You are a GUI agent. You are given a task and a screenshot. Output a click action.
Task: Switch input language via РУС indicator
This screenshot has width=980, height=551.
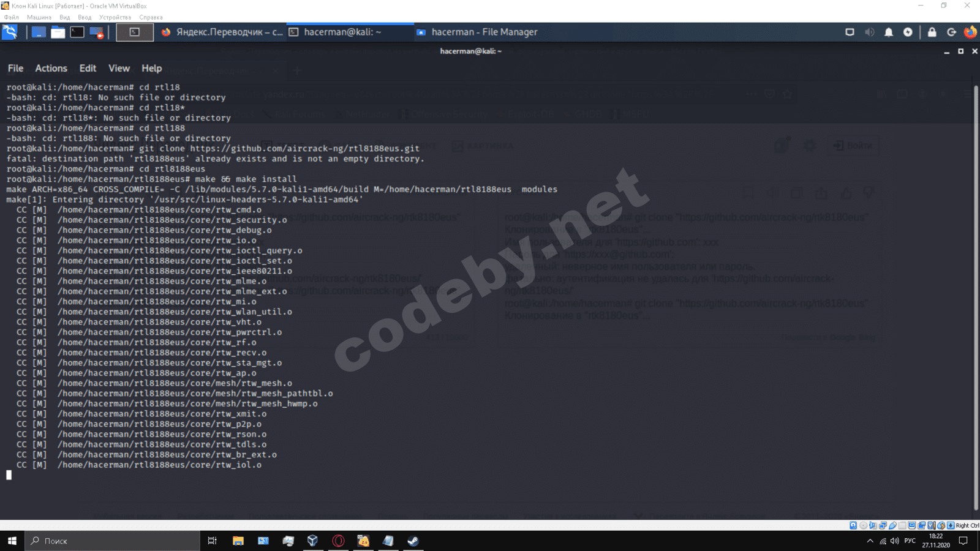(910, 541)
